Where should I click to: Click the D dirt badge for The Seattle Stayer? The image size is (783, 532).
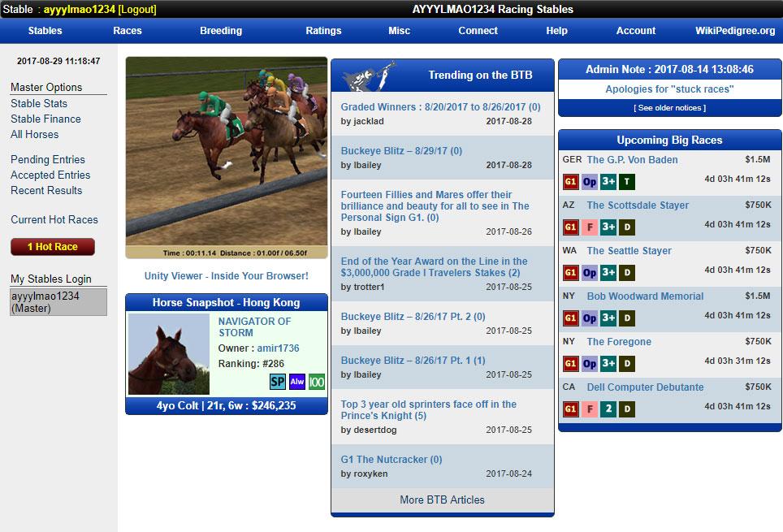click(627, 273)
